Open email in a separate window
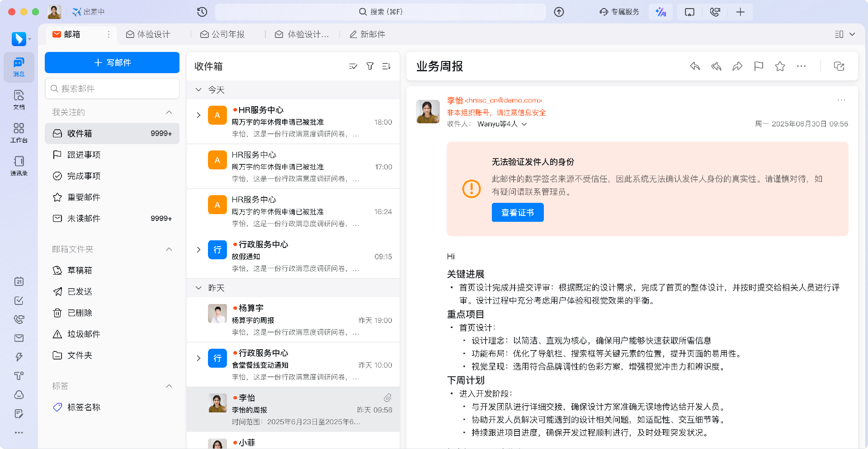This screenshot has height=449, width=868. point(839,66)
